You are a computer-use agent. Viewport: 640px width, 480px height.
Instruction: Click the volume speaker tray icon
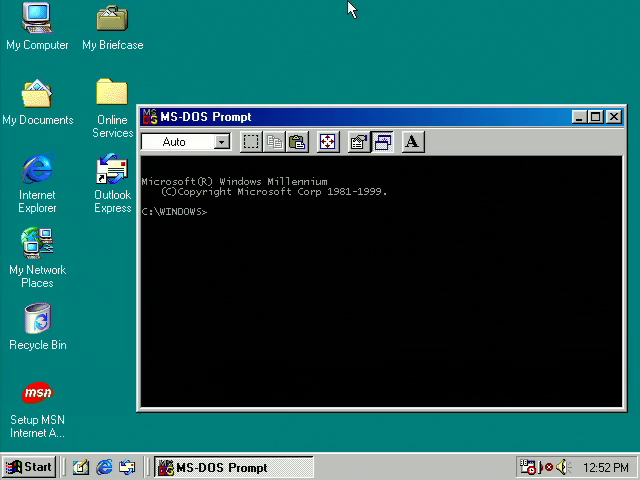tap(564, 467)
